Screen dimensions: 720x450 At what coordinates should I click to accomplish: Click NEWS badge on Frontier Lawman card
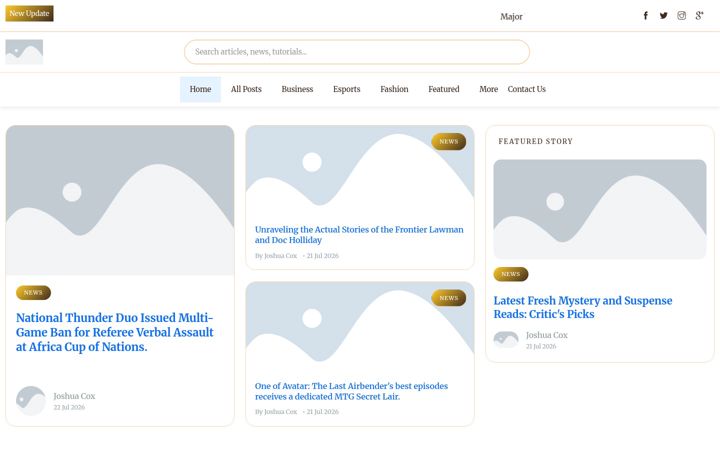click(x=449, y=141)
